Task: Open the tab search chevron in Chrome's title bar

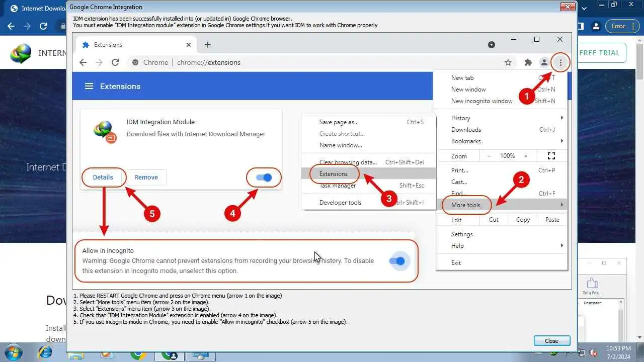Action: (x=584, y=8)
